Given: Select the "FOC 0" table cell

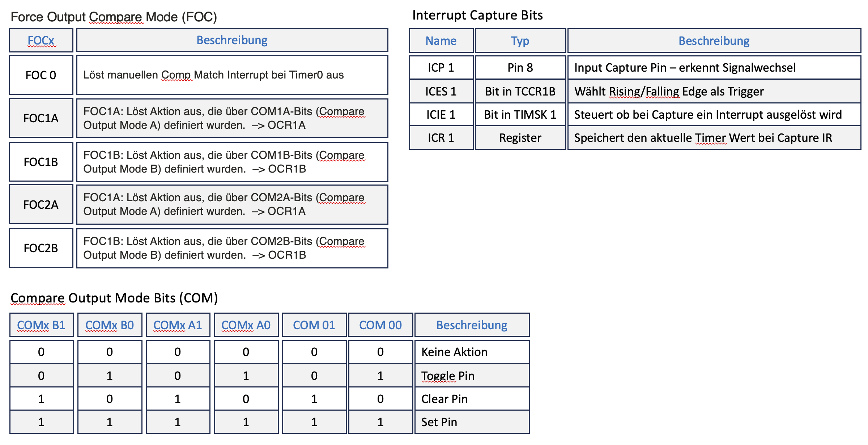Looking at the screenshot, I should pyautogui.click(x=41, y=75).
